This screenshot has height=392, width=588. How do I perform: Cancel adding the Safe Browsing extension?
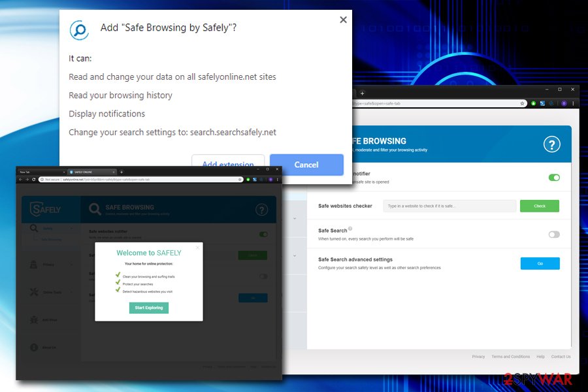click(306, 165)
